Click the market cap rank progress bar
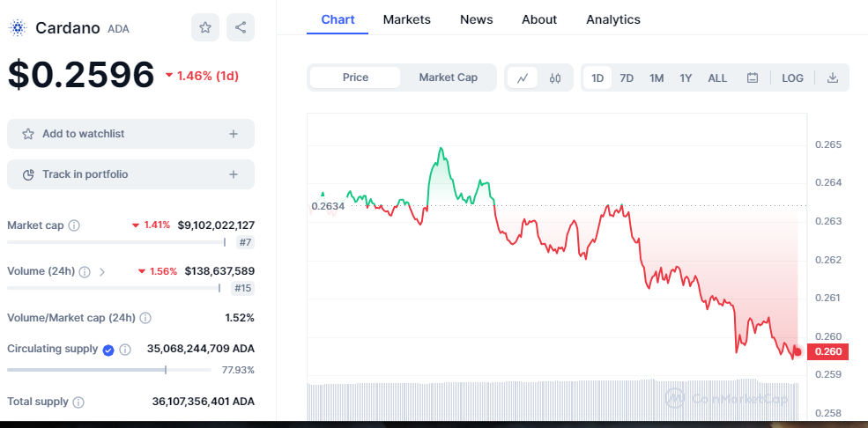The image size is (868, 428). click(x=116, y=242)
